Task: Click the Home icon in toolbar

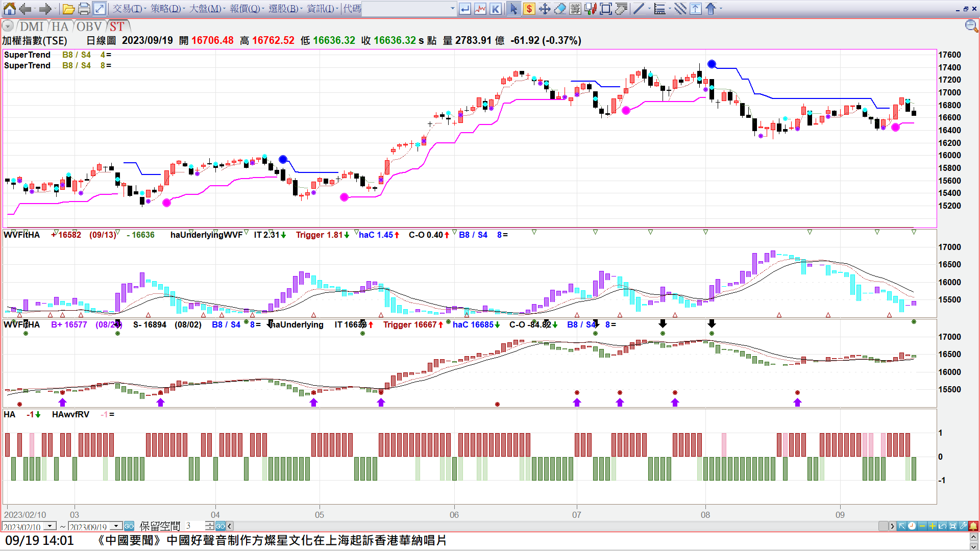Action: pyautogui.click(x=9, y=9)
